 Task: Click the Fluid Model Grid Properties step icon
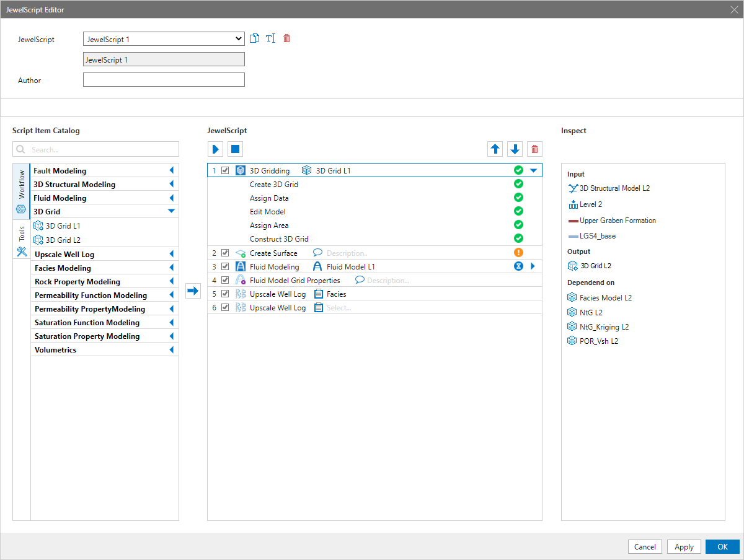click(241, 281)
